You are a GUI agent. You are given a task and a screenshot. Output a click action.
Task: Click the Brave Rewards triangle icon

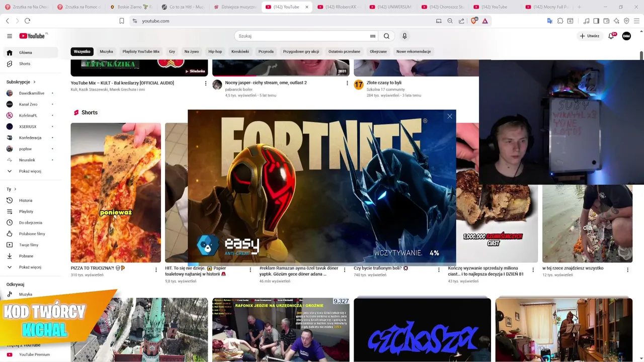coord(485,21)
